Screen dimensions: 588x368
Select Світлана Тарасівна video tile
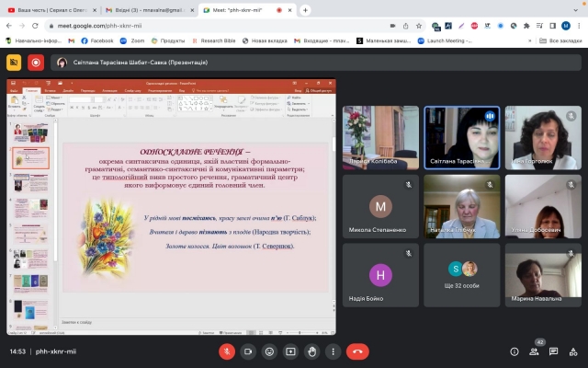[461, 137]
